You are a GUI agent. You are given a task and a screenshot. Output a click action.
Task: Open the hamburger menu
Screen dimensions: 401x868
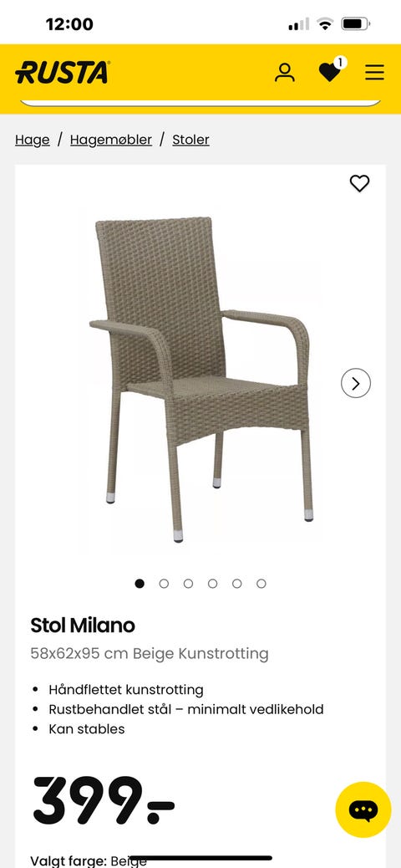pos(374,73)
